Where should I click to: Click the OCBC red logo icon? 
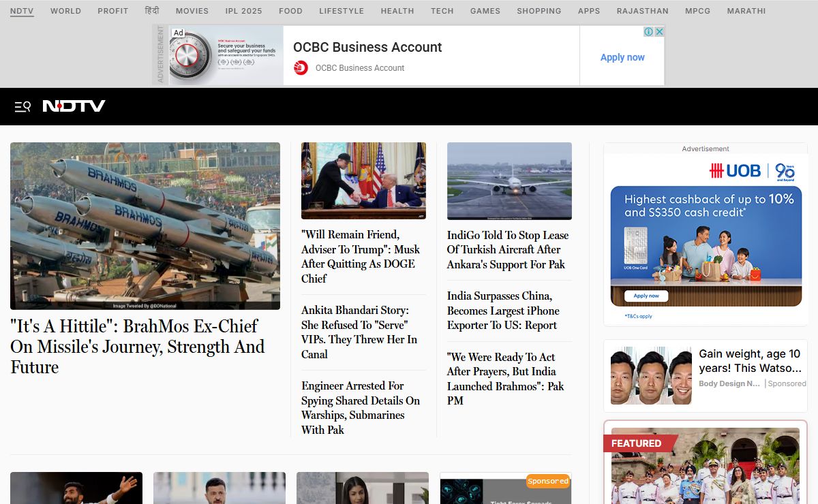301,67
